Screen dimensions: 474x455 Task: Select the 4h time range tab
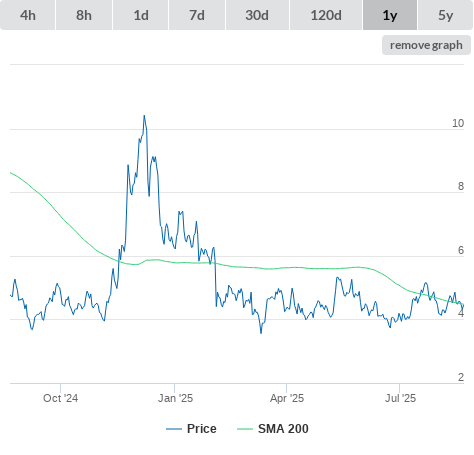pyautogui.click(x=28, y=15)
